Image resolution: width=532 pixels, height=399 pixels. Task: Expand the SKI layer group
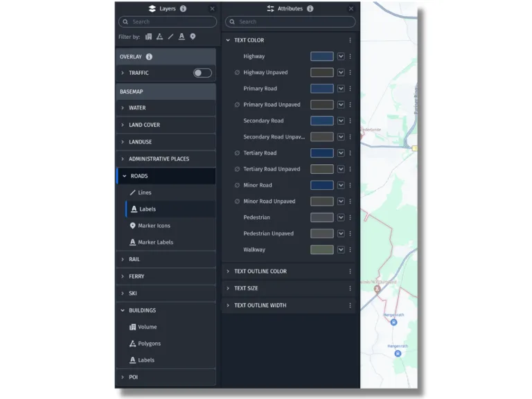coord(123,294)
